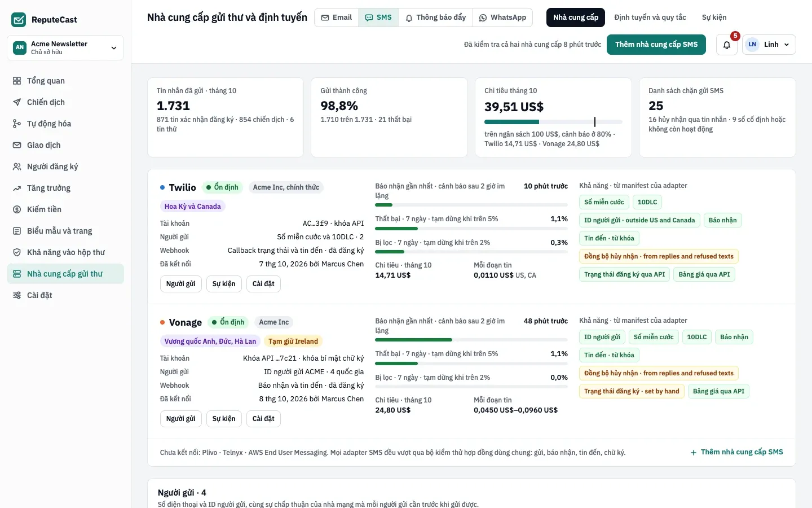Open Vonage's Người gửi button
Screen dimensions: 812x508
(x=181, y=419)
